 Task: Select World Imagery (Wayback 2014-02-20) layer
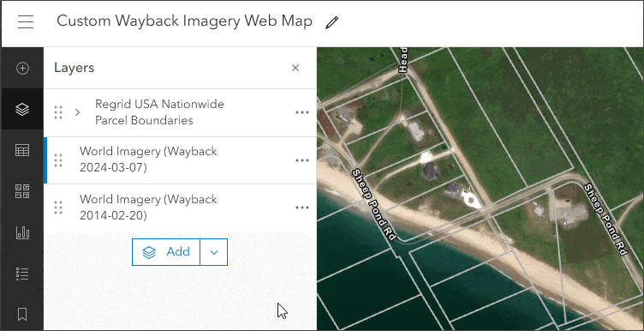point(180,208)
